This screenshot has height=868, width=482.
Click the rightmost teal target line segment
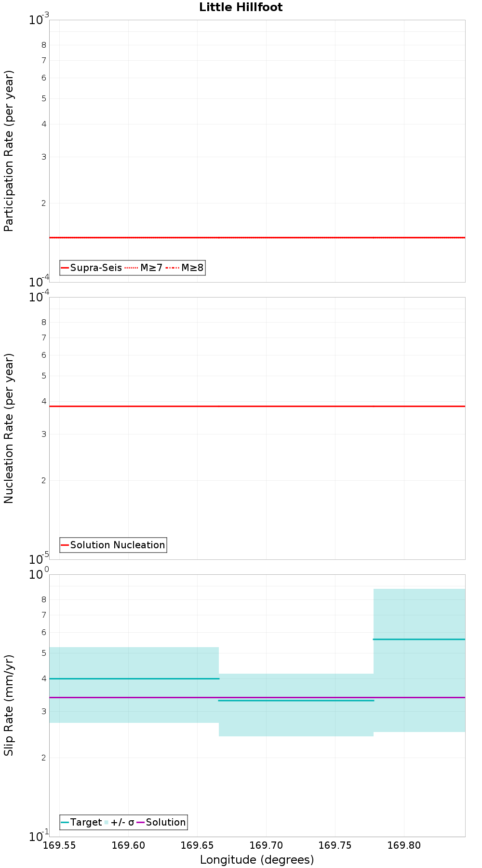pos(419,639)
